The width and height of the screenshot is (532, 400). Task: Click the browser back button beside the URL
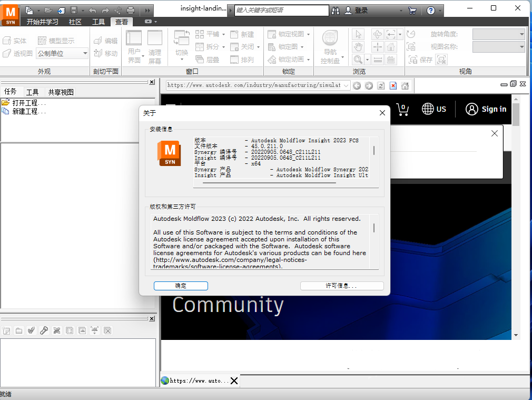coord(357,85)
